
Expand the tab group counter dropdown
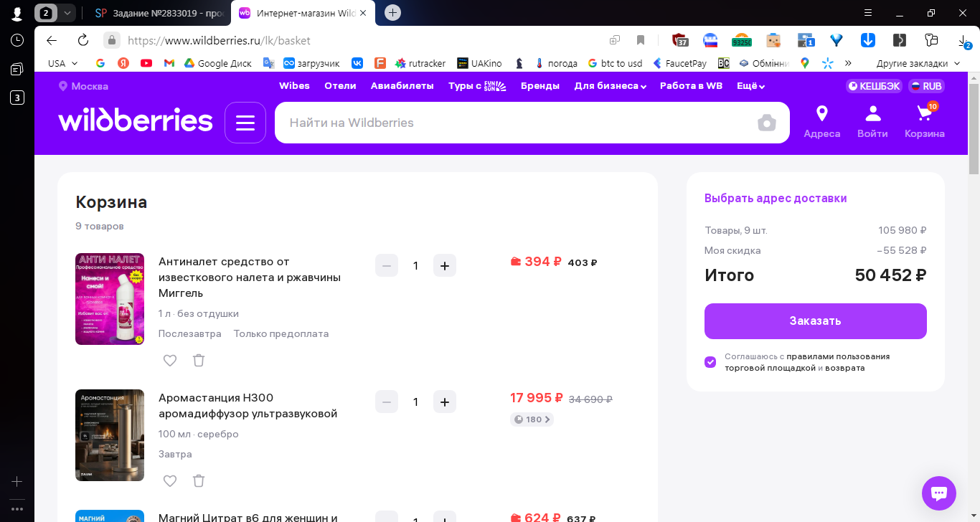click(x=67, y=13)
